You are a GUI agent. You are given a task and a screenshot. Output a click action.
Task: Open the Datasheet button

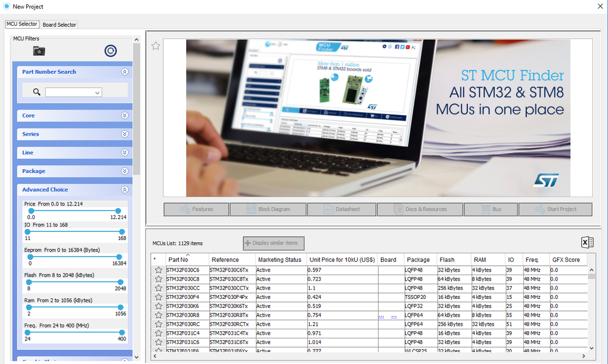pyautogui.click(x=341, y=209)
